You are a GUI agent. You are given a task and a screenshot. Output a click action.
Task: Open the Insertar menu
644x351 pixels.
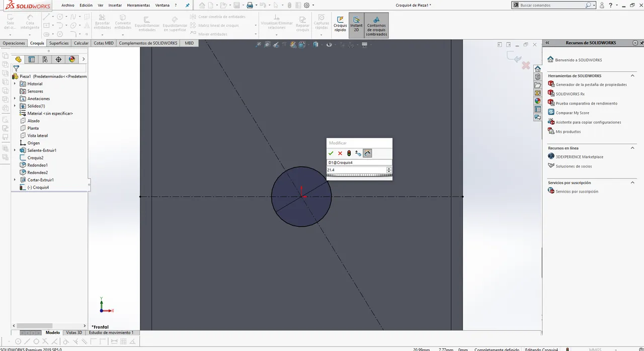point(115,5)
